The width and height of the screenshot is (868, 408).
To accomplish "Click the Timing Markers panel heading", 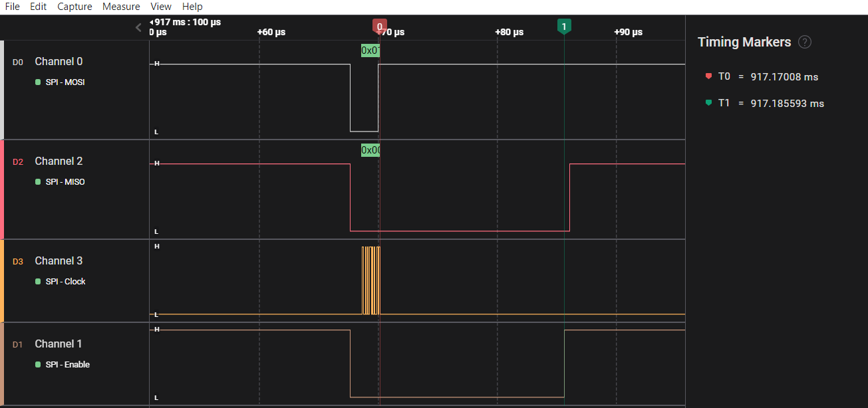I will (744, 42).
